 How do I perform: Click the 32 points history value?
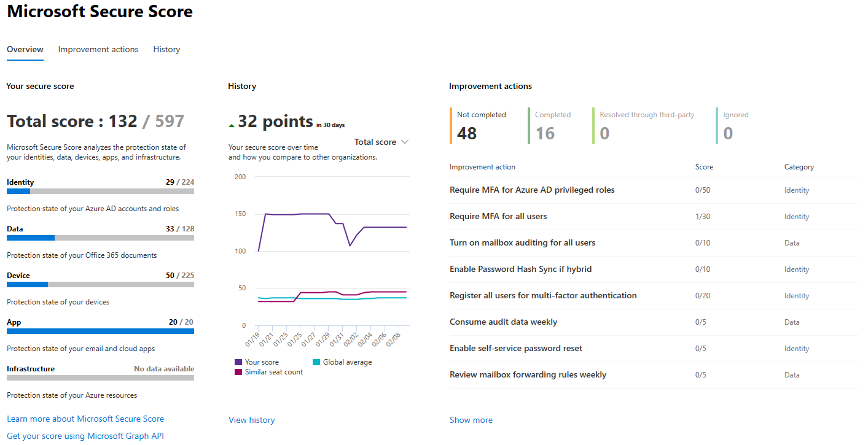[x=275, y=122]
